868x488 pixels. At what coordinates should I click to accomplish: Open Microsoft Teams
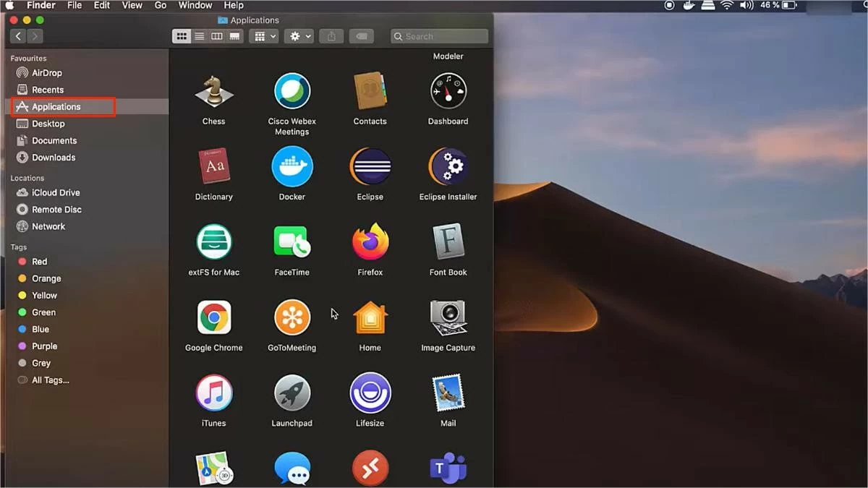[448, 468]
